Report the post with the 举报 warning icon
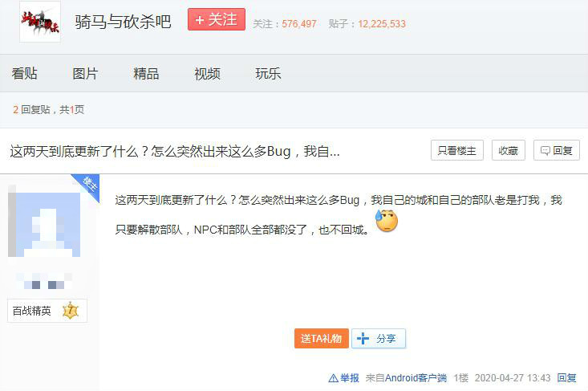Screen dimensions: 588x391 pos(344,378)
